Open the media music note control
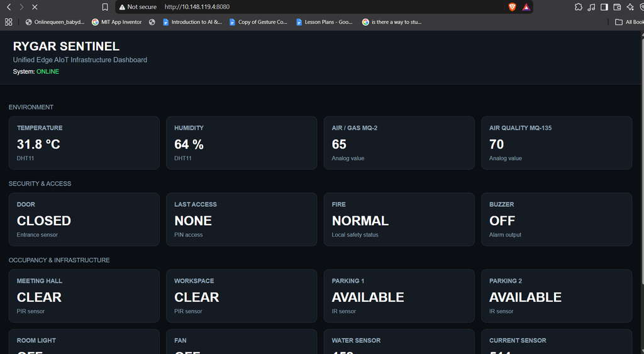 (x=591, y=7)
